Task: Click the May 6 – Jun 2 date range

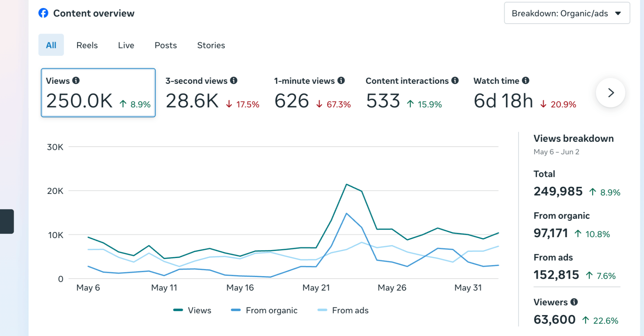Action: [x=556, y=152]
